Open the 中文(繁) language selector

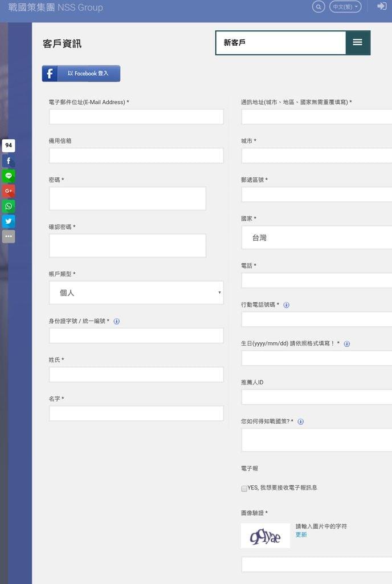pyautogui.click(x=345, y=7)
